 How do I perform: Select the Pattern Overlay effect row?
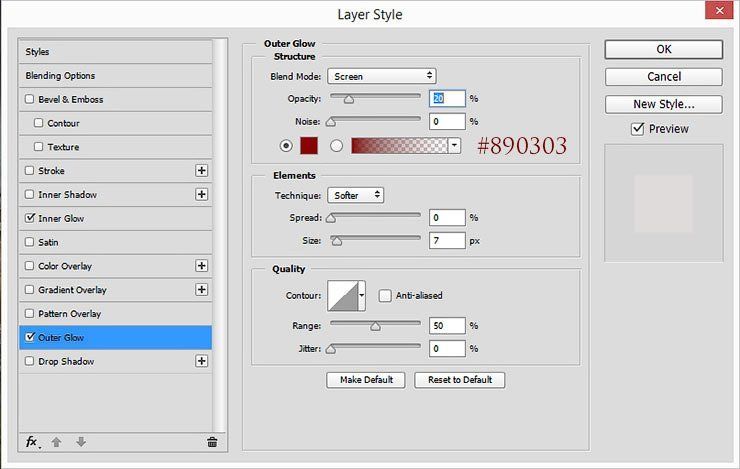(116, 313)
